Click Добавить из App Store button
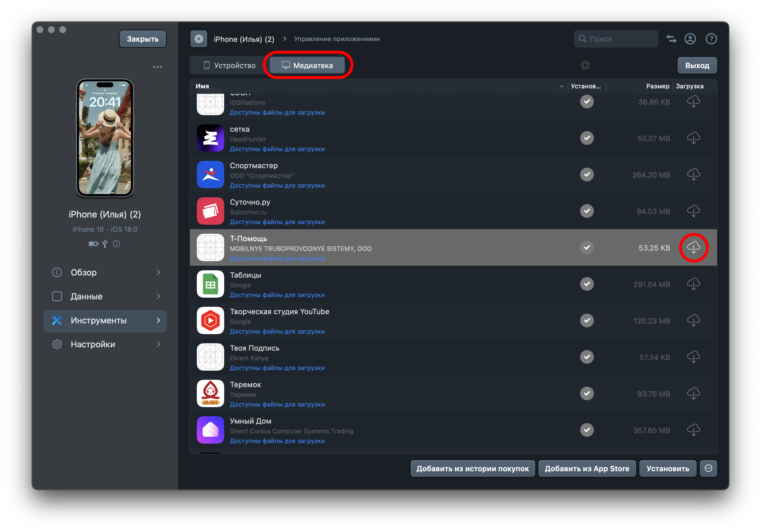The width and height of the screenshot is (761, 532). coord(587,468)
